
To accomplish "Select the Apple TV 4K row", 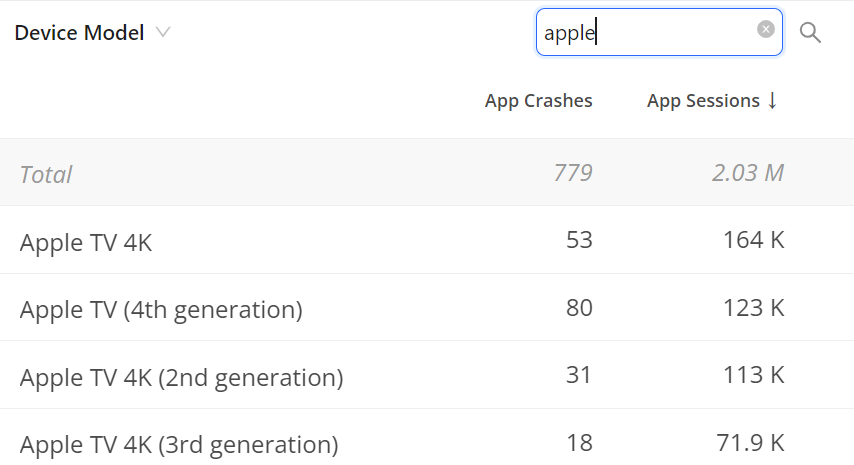I will (427, 240).
